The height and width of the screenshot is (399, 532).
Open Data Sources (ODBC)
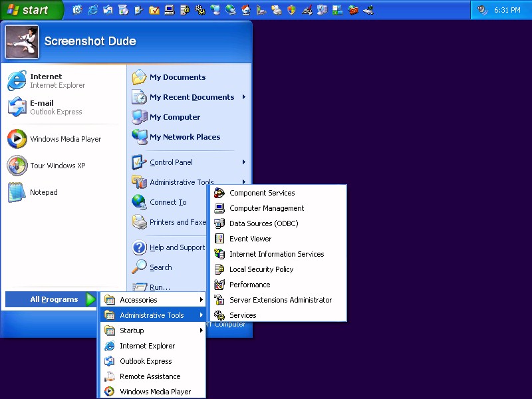pos(263,223)
